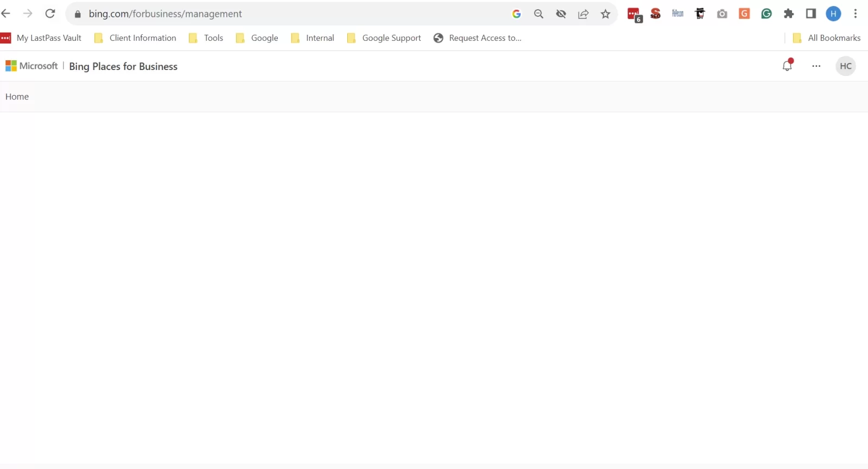
Task: Click the crossed-out eye icon in address bar
Action: pyautogui.click(x=561, y=14)
